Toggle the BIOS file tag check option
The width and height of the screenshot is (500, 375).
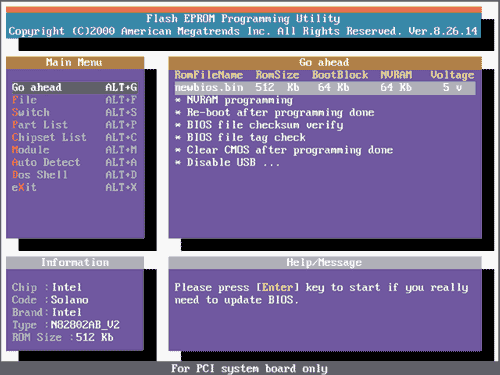tap(240, 137)
